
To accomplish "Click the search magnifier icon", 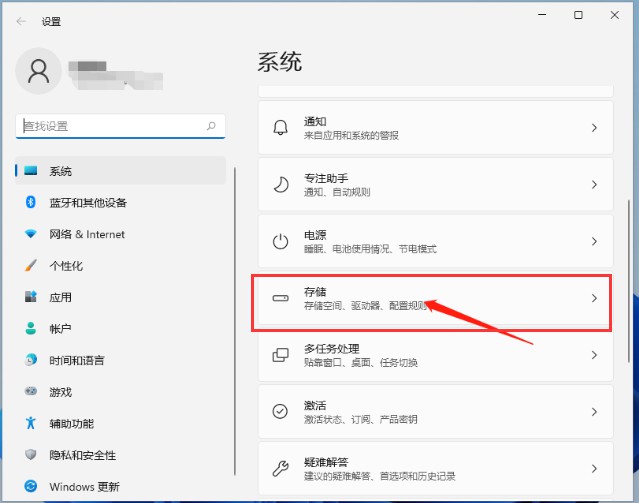I will [x=211, y=126].
